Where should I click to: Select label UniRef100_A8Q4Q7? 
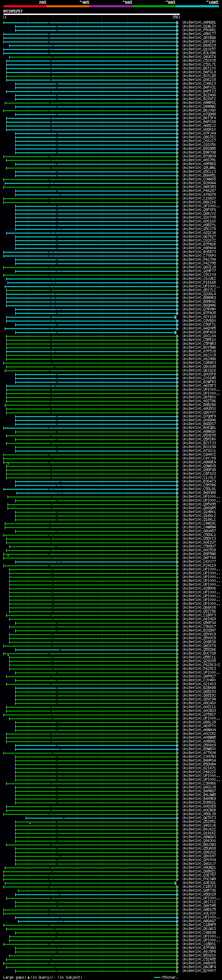[x=199, y=921]
